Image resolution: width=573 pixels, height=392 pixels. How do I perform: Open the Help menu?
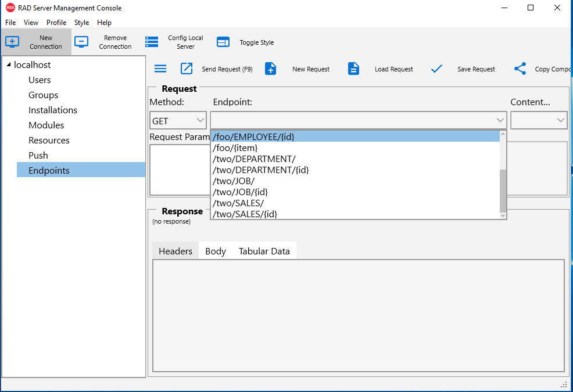coord(104,22)
